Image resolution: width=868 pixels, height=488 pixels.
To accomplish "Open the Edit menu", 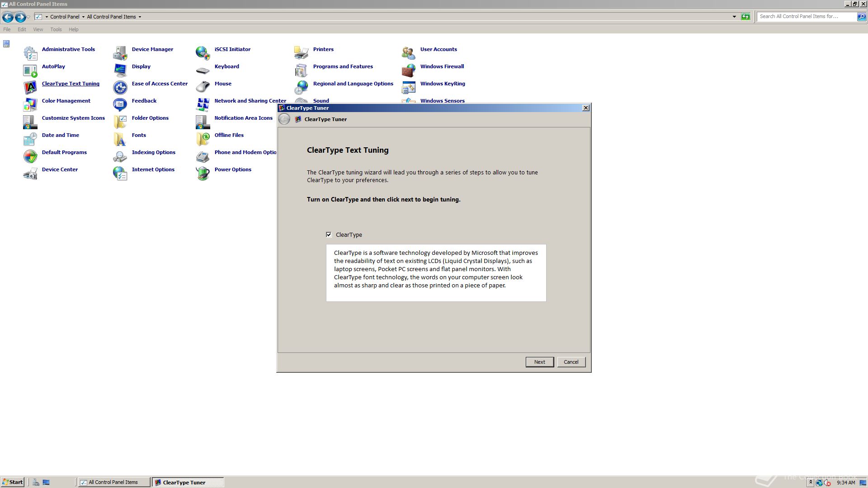I will [x=22, y=29].
